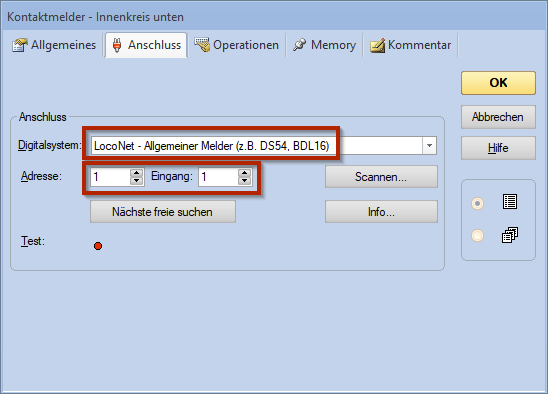Click the Kommentar notepad icon
Image resolution: width=548 pixels, height=394 pixels.
tap(377, 45)
